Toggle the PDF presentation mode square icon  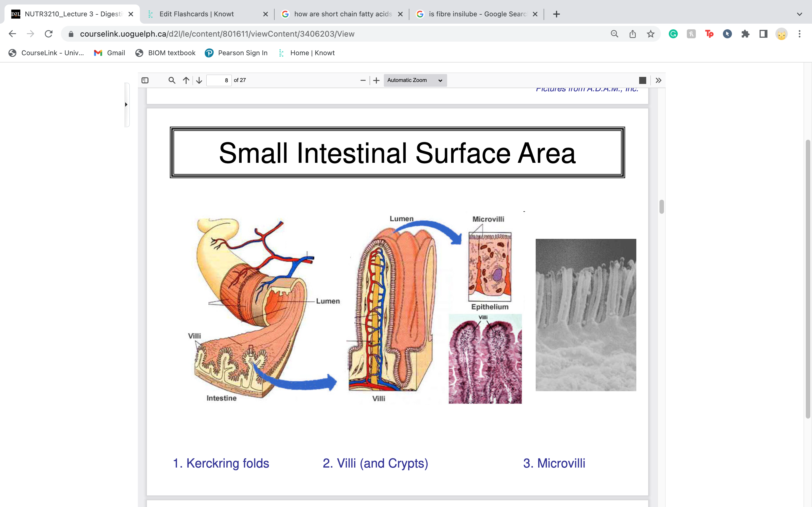tap(642, 80)
